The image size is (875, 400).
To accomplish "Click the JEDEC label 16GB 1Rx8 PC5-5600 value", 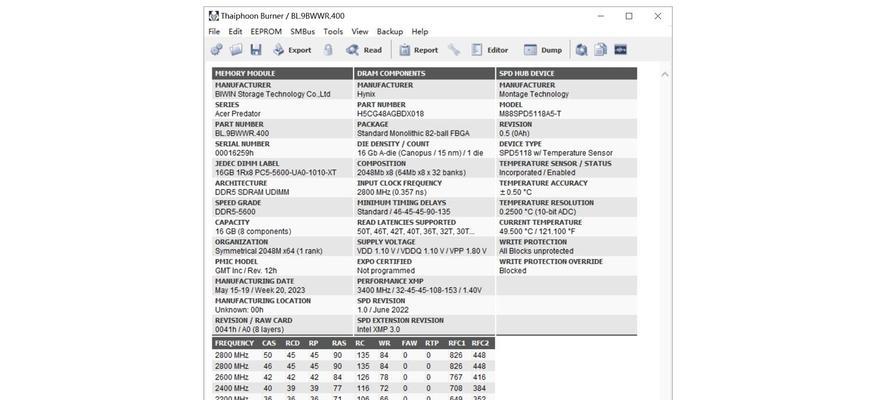I will [x=276, y=173].
